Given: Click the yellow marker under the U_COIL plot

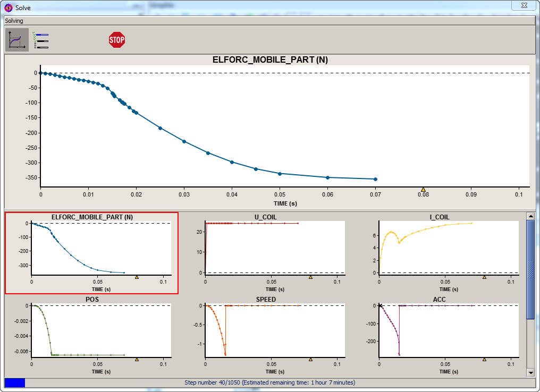Looking at the screenshot, I should [311, 277].
